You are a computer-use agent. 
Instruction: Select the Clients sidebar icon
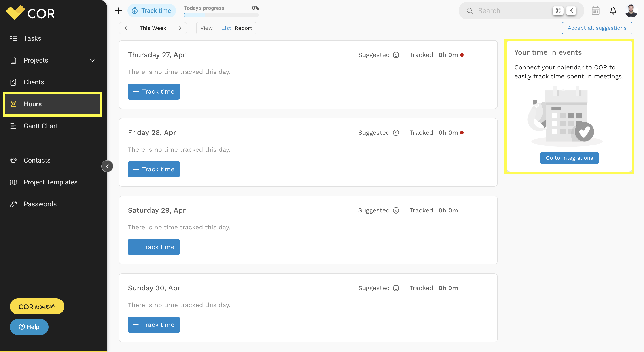13,82
